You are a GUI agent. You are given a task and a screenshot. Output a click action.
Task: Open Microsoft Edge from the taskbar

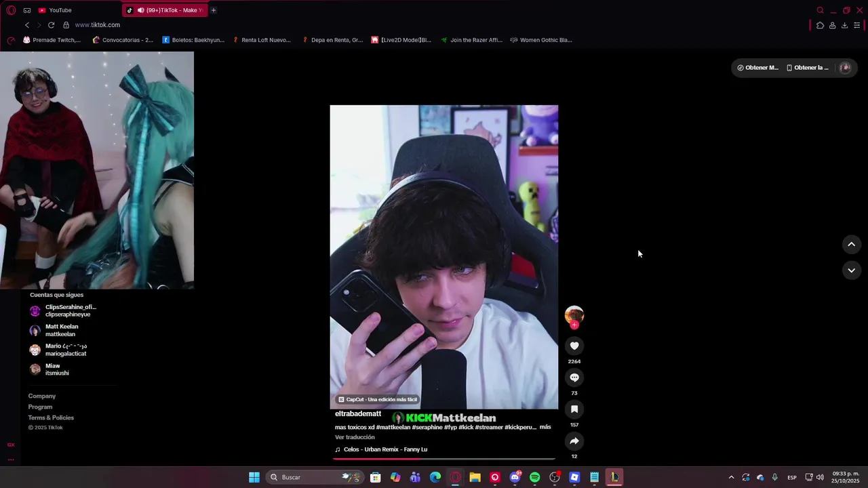click(435, 477)
